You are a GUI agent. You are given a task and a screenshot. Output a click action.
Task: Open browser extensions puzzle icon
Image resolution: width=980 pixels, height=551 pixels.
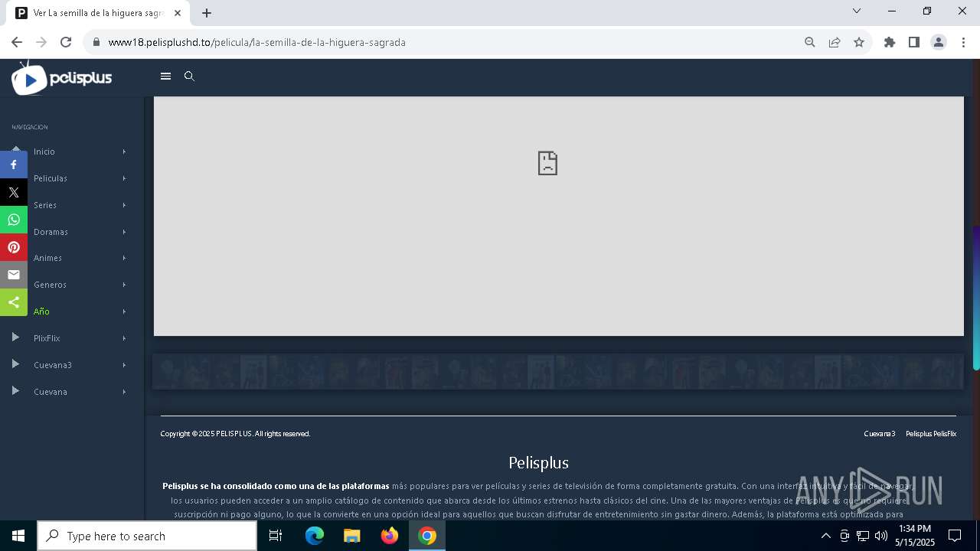point(890,42)
